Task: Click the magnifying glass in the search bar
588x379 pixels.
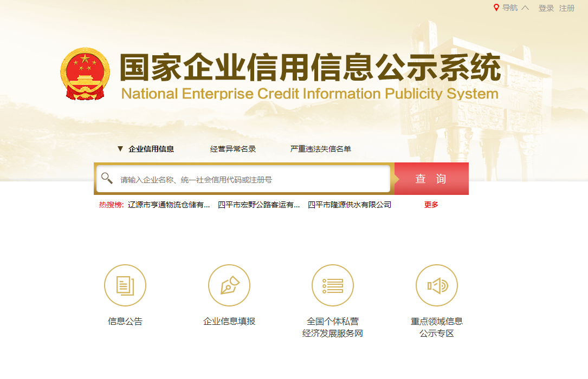Action: (x=106, y=178)
